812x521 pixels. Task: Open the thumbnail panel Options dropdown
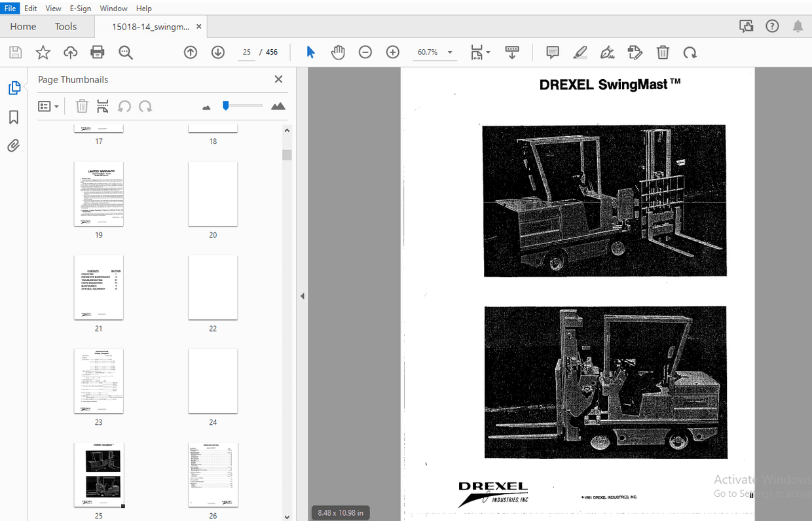48,105
